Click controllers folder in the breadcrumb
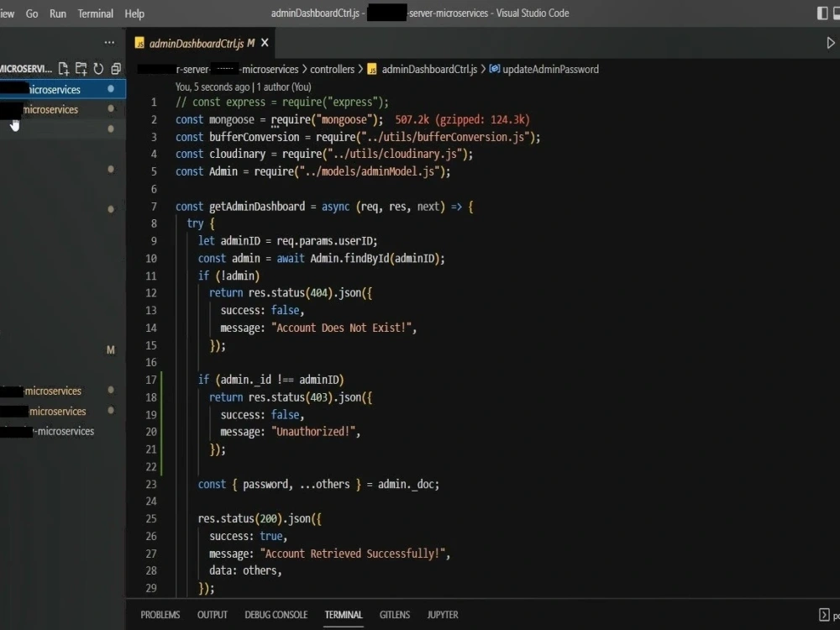 point(332,69)
